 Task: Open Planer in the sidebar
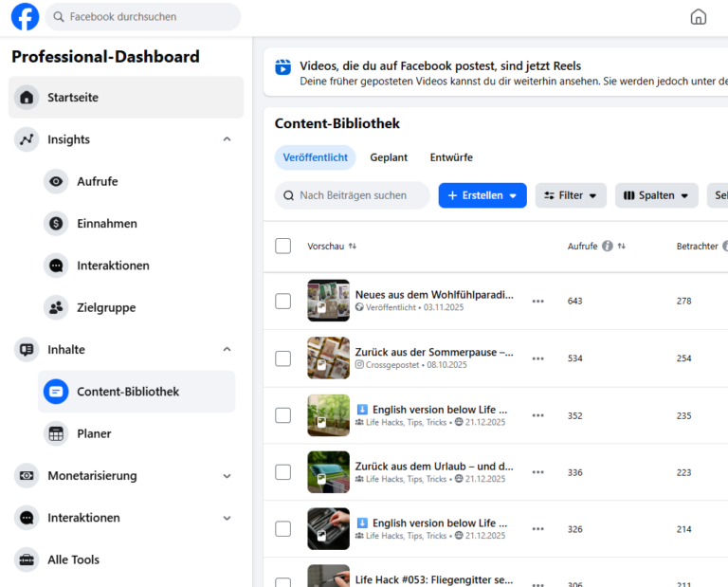coord(136,433)
